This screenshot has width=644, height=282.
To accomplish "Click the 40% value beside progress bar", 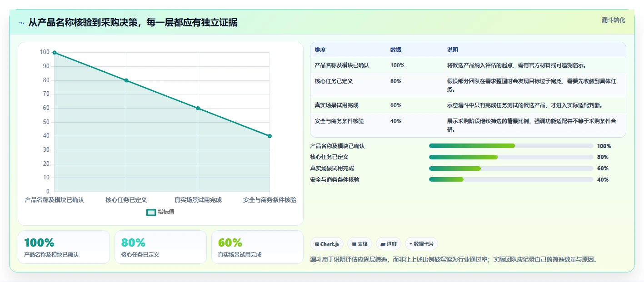I will [603, 180].
